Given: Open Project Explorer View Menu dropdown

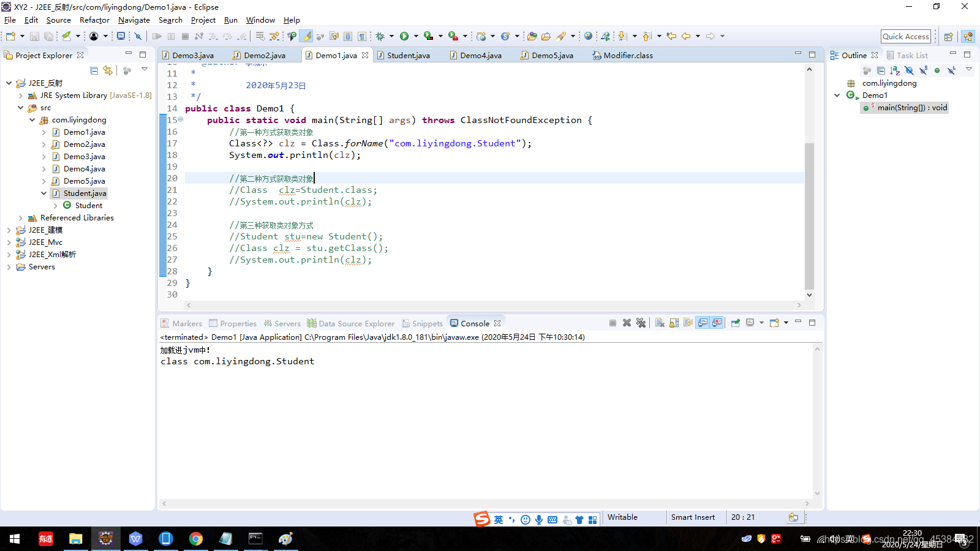Looking at the screenshot, I should [x=145, y=69].
